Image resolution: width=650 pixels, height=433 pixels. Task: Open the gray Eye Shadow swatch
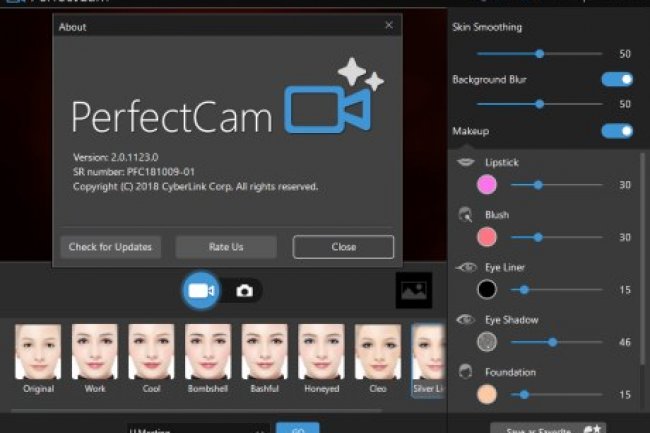pos(487,342)
